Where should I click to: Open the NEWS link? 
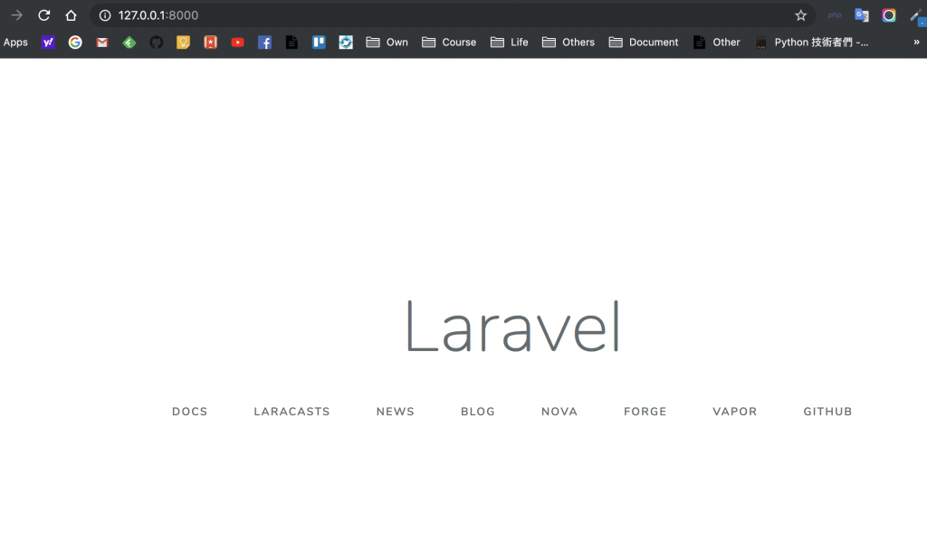396,411
